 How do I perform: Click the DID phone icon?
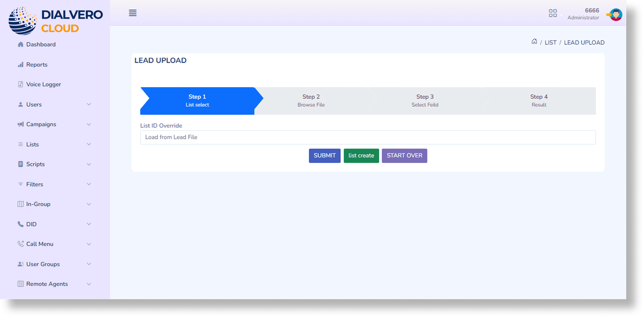click(x=21, y=224)
